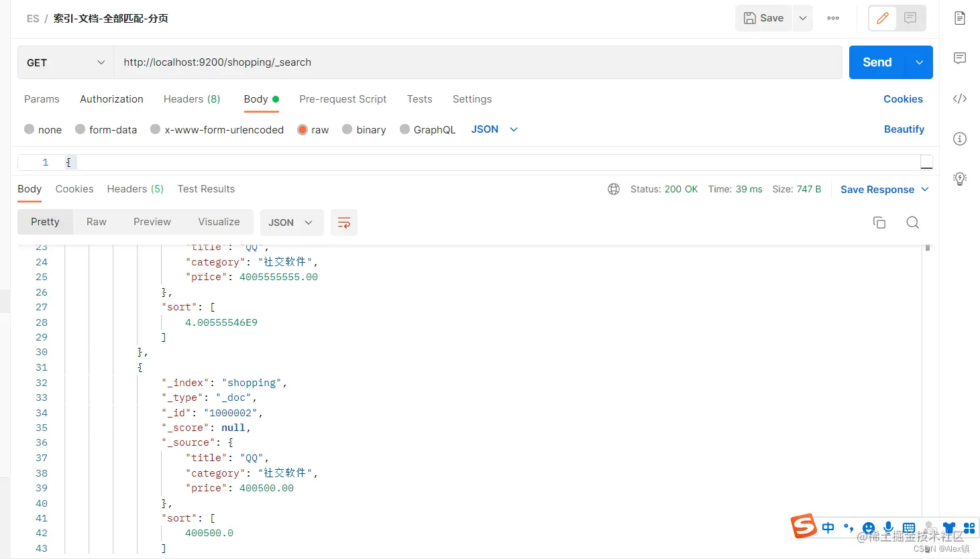The width and height of the screenshot is (980, 559).
Task: Open the request Headers (8) tab
Action: click(x=192, y=99)
